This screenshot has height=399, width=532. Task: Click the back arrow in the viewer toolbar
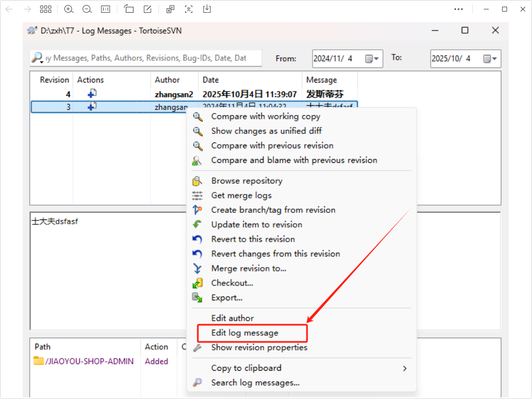9,9
